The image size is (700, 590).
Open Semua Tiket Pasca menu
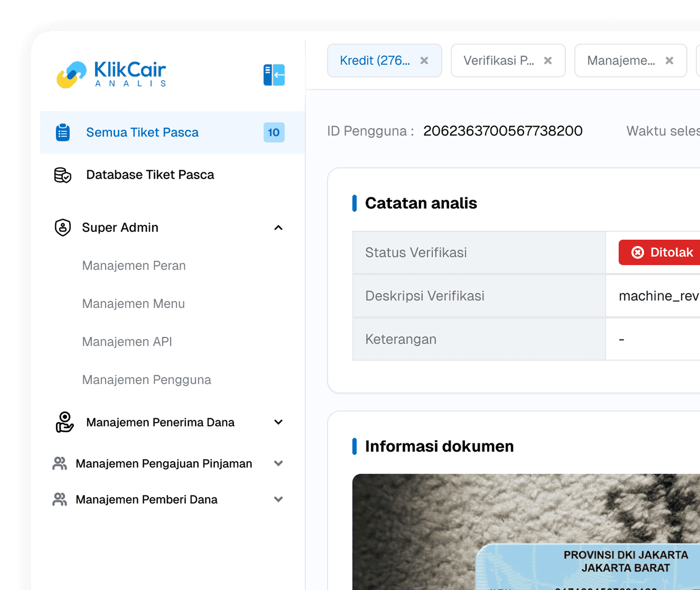[x=172, y=133]
